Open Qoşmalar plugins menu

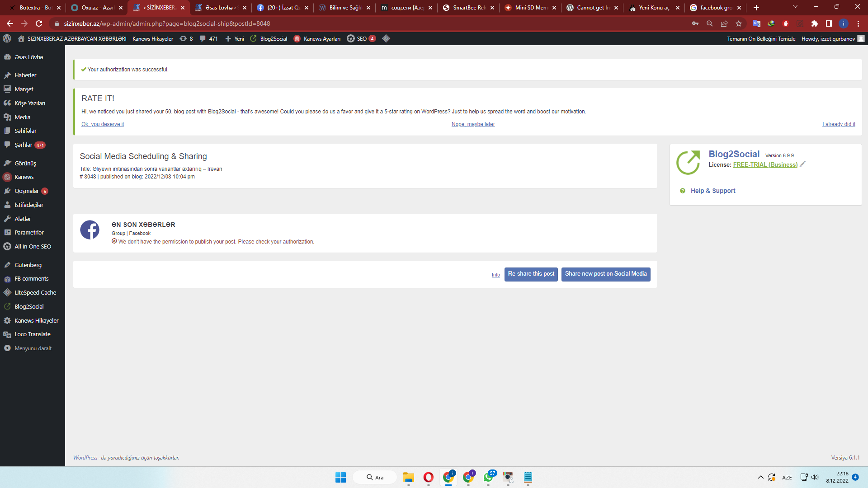[x=27, y=191]
